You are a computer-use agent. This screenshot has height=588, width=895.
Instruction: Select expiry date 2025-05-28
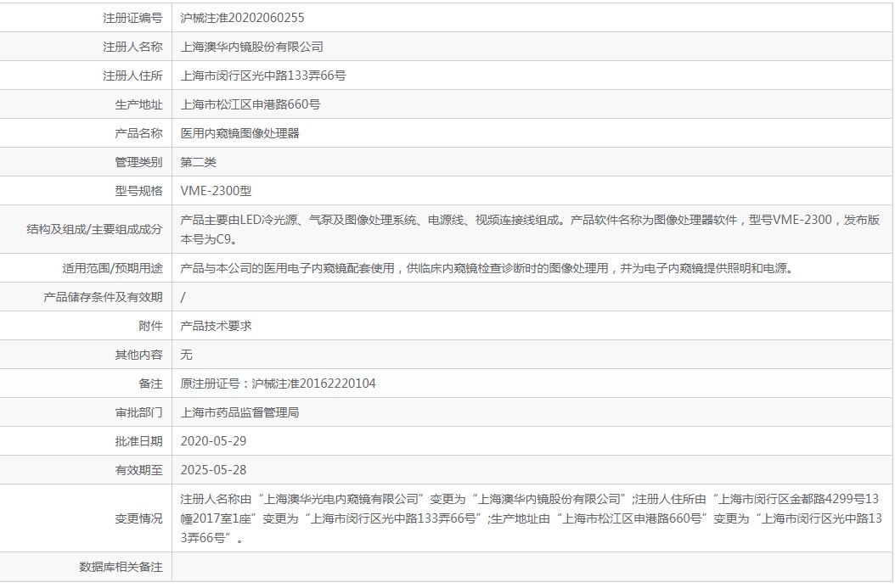tap(213, 470)
